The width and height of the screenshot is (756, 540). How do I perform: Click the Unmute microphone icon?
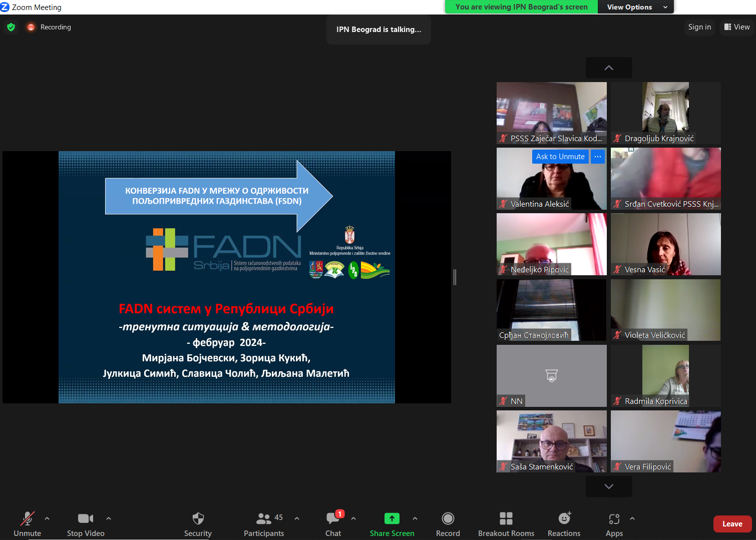[28, 518]
